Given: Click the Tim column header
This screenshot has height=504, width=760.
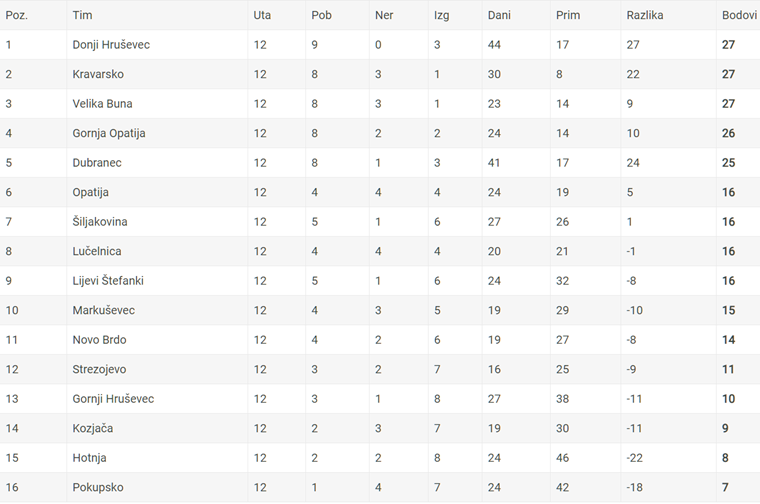Looking at the screenshot, I should point(82,15).
